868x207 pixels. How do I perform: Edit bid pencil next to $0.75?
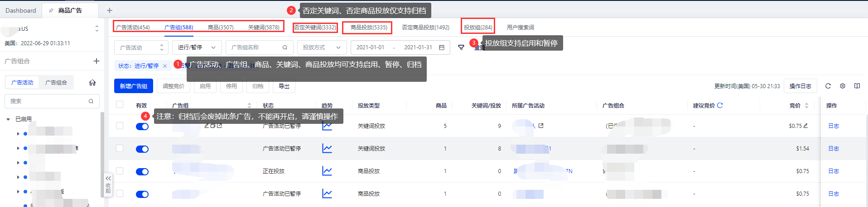pos(805,126)
